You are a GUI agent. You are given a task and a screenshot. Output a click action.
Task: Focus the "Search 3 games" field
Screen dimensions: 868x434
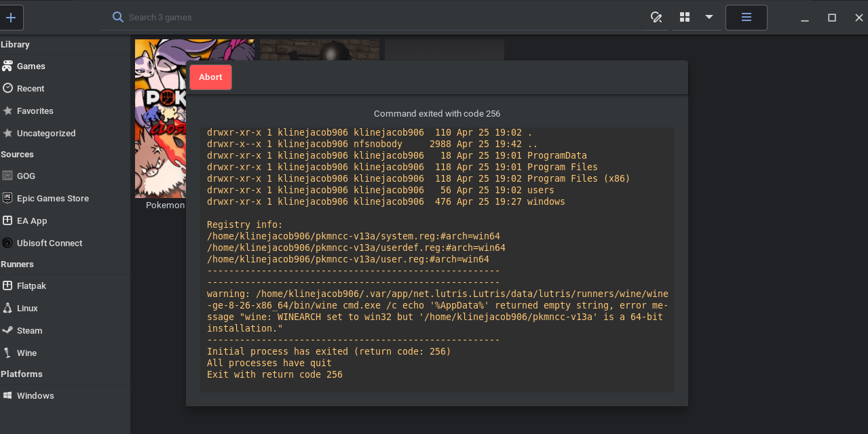373,18
